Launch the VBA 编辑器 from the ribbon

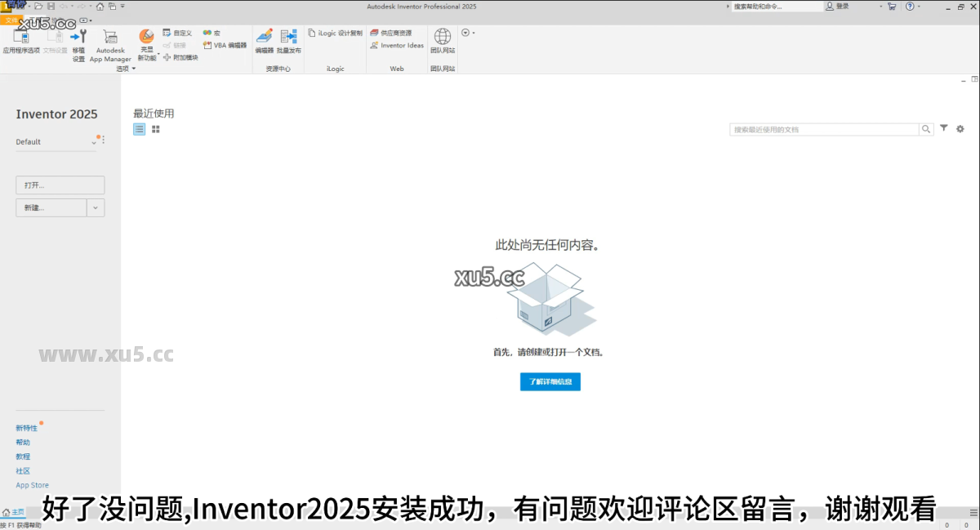point(227,45)
